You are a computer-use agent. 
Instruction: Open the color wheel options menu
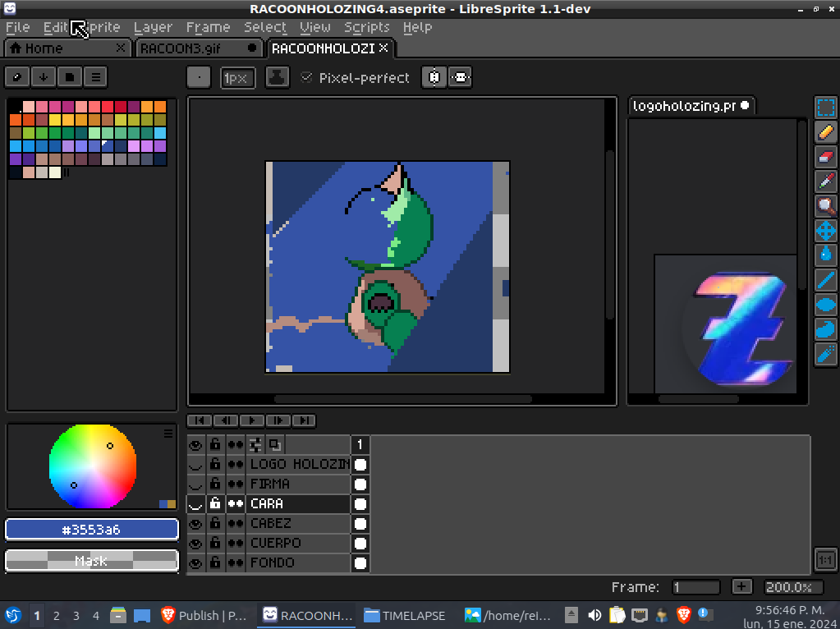(x=168, y=433)
